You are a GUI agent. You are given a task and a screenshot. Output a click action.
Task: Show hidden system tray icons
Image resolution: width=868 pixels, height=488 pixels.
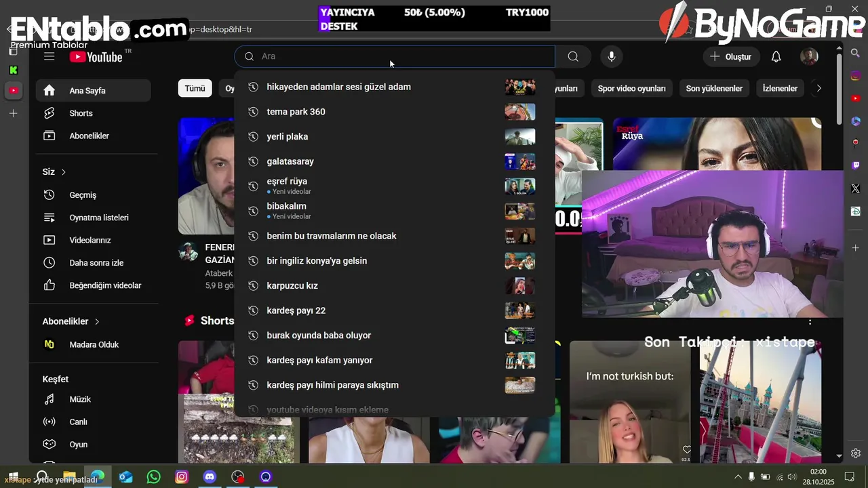point(738,477)
